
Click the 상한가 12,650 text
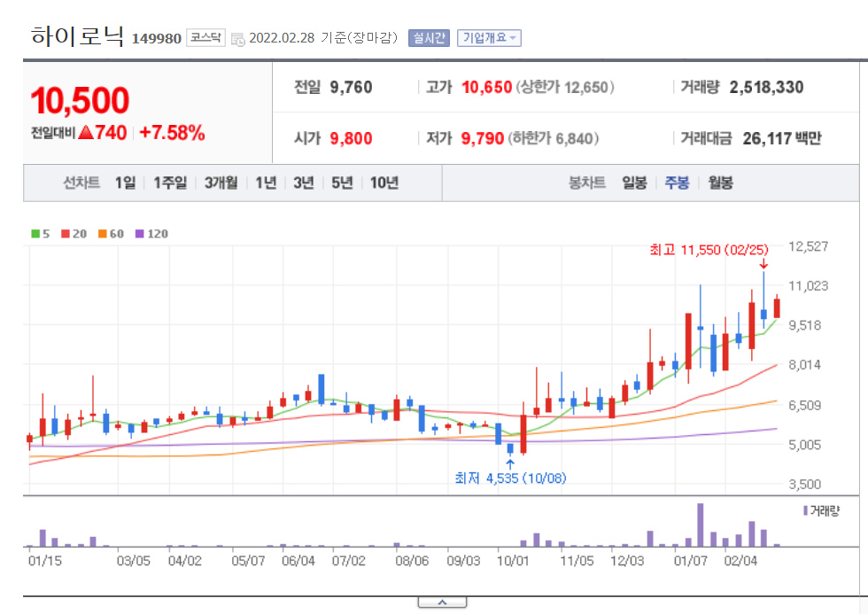click(x=565, y=88)
